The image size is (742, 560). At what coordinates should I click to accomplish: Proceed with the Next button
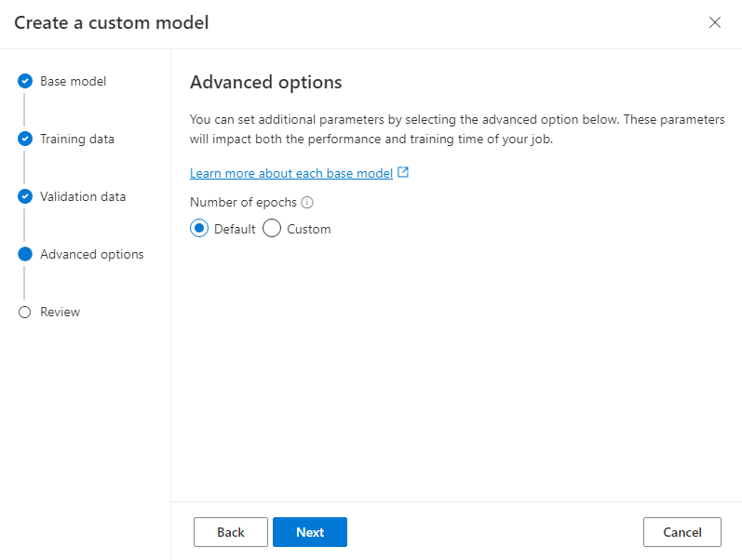[x=310, y=532]
